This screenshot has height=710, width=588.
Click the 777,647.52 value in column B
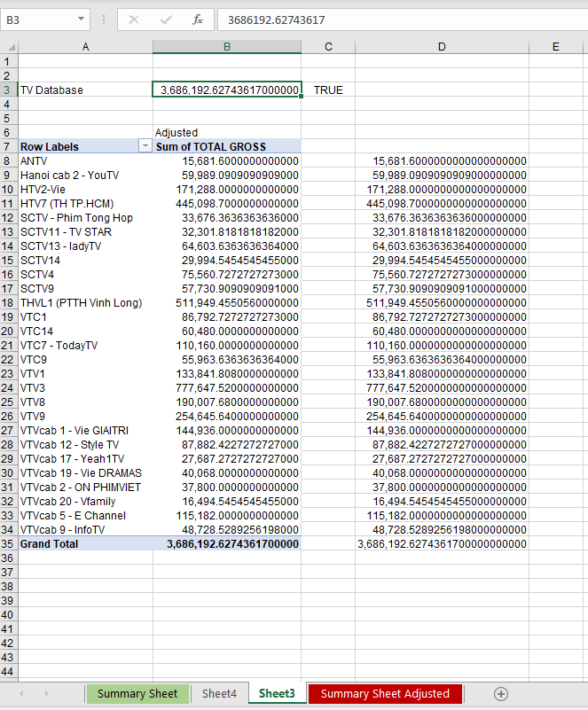coord(227,387)
